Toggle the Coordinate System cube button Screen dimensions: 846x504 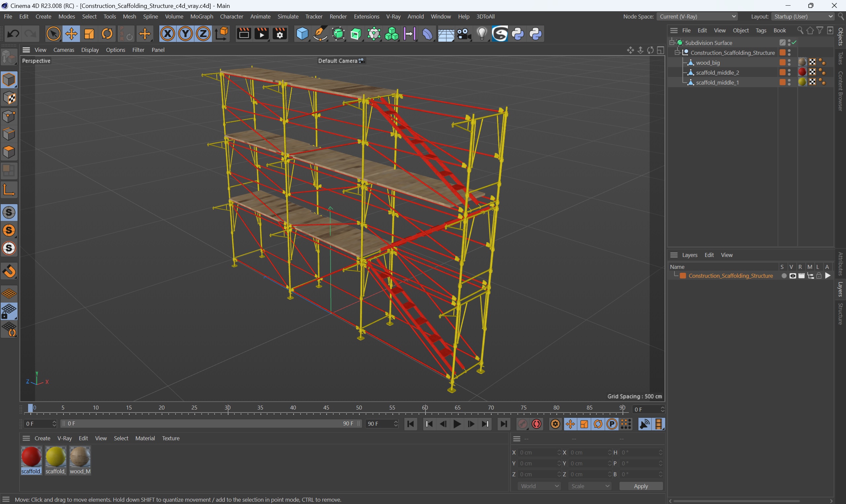point(222,34)
